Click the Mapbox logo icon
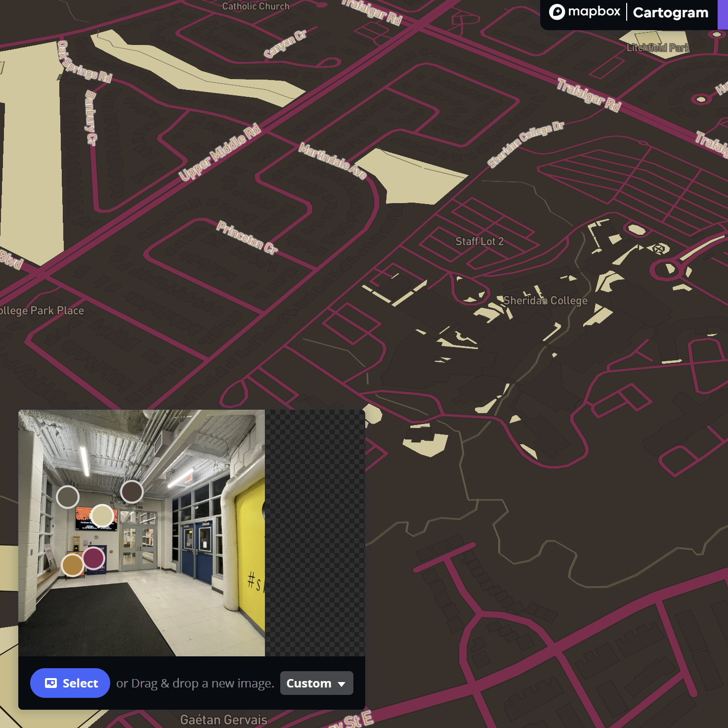The height and width of the screenshot is (728, 728). coord(557,12)
